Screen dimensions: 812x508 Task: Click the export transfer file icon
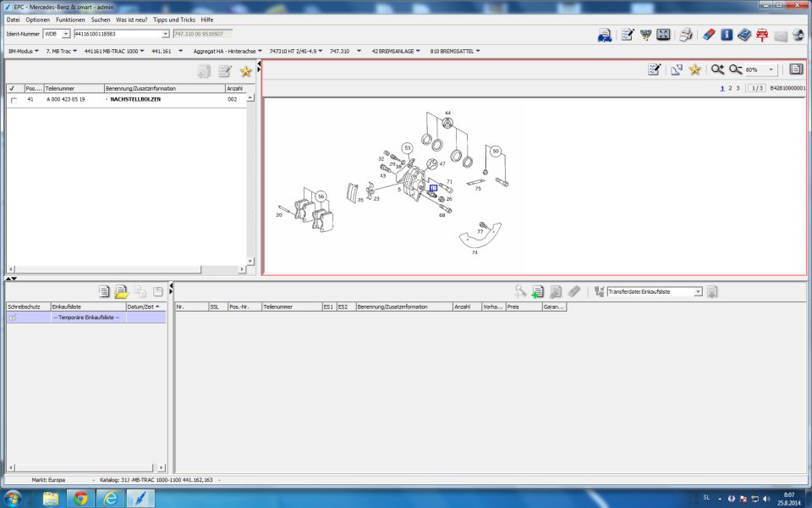pos(712,292)
